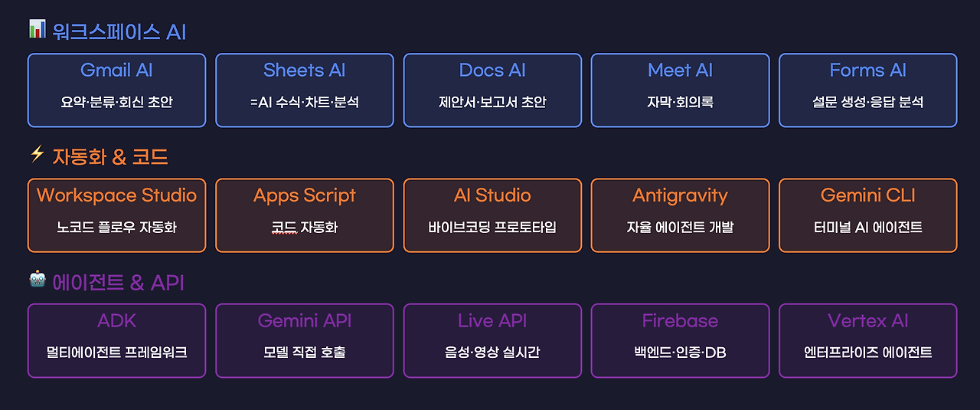The image size is (980, 410).
Task: Open the Workspace Studio card
Action: click(x=116, y=215)
